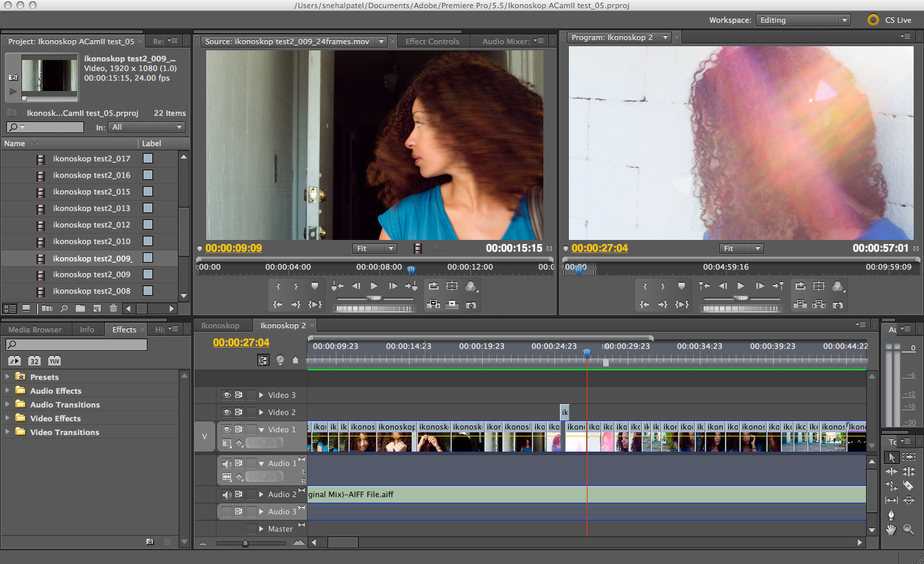Image resolution: width=924 pixels, height=564 pixels.
Task: Sort Project panel by Name column
Action: click(14, 143)
